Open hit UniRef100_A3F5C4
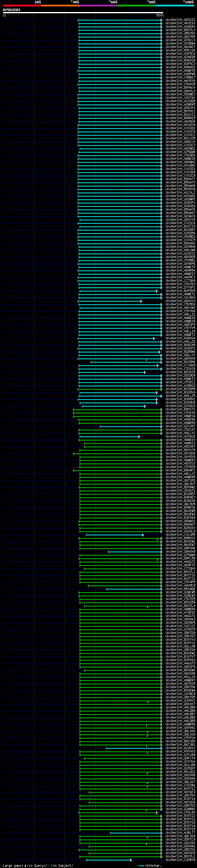 pyautogui.click(x=180, y=54)
